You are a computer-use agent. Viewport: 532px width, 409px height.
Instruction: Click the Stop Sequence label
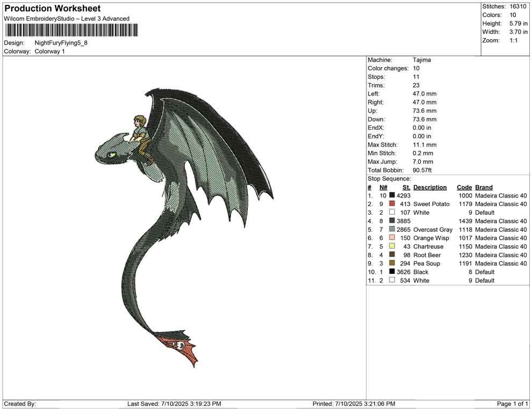pos(389,179)
